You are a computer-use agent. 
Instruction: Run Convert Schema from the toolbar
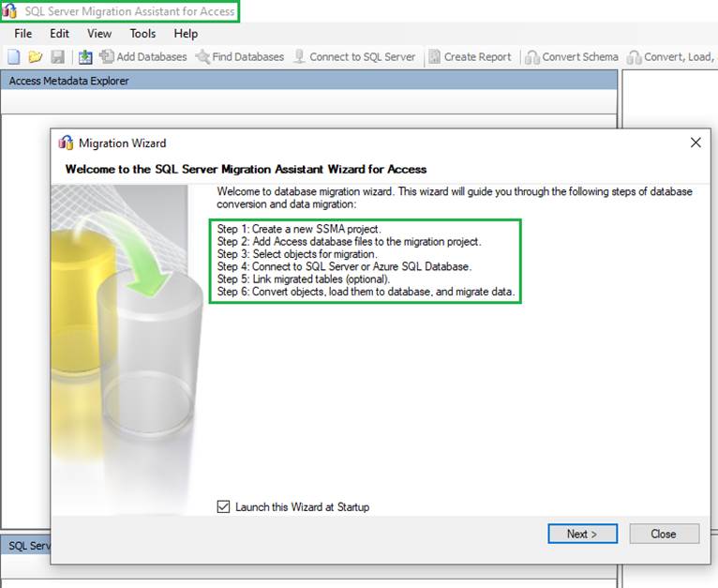572,56
